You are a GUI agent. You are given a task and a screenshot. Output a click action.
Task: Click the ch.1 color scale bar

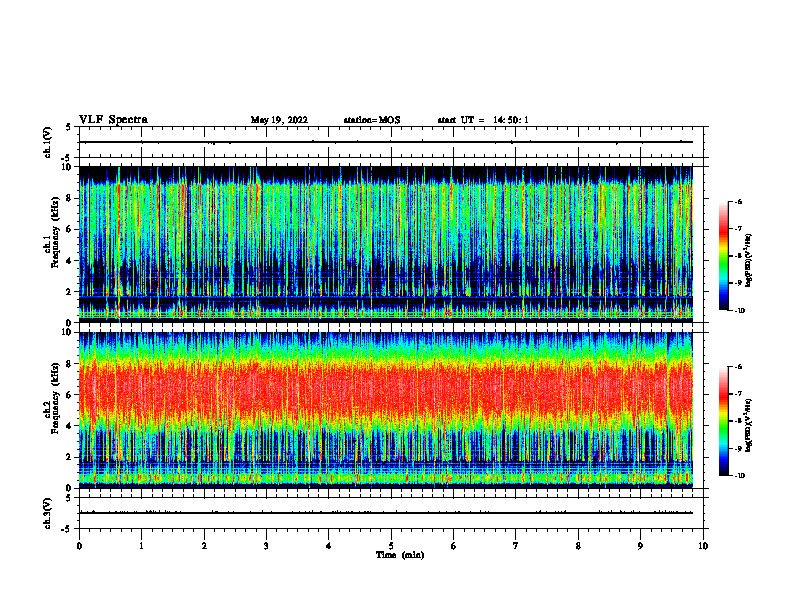[724, 256]
